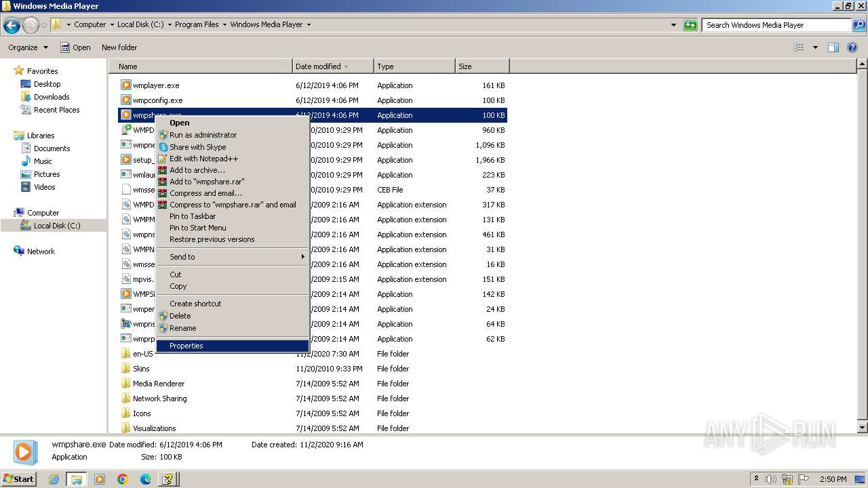Expand the Send to submenu
868x488 pixels.
click(x=233, y=257)
